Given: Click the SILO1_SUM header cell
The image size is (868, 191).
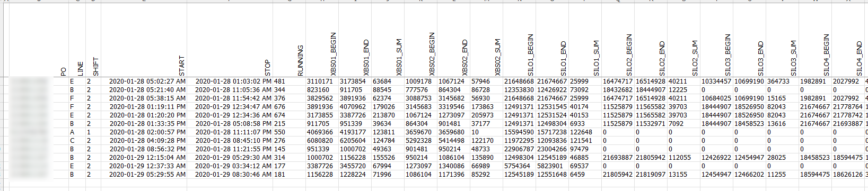Looking at the screenshot, I should pos(585,40).
